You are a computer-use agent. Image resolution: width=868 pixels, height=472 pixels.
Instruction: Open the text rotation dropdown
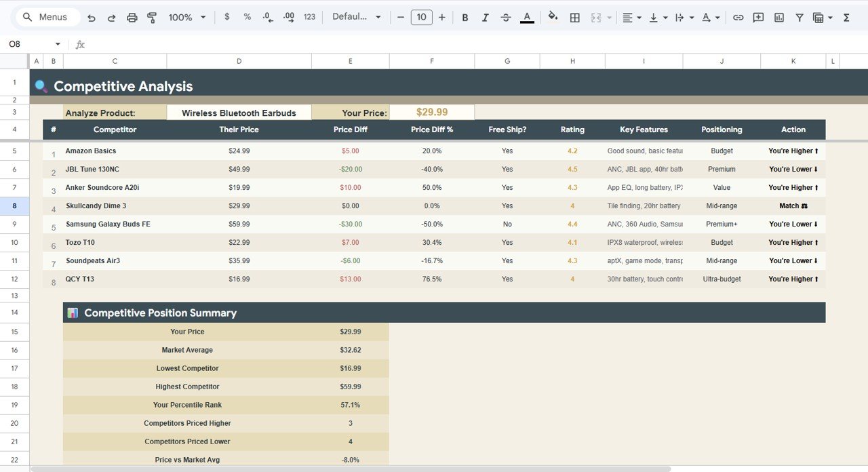(x=711, y=18)
